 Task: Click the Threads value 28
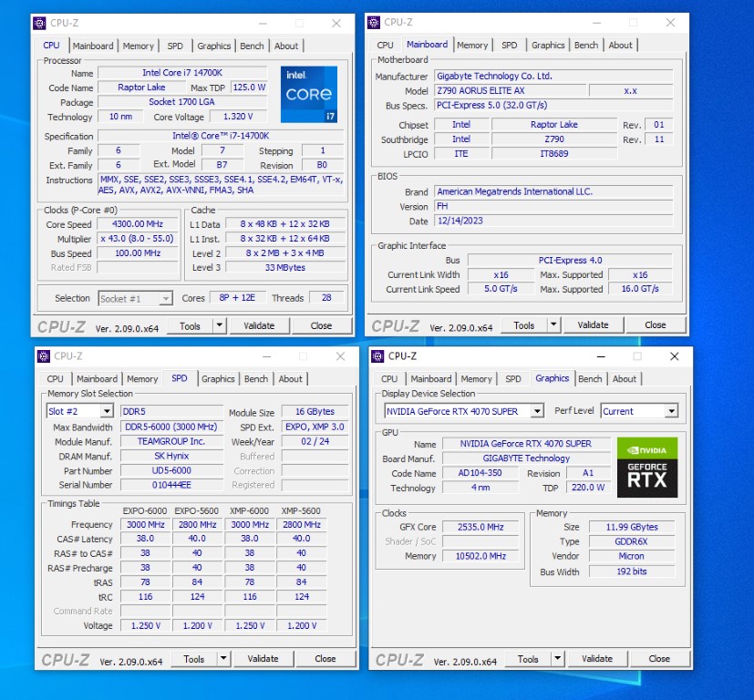tap(326, 298)
